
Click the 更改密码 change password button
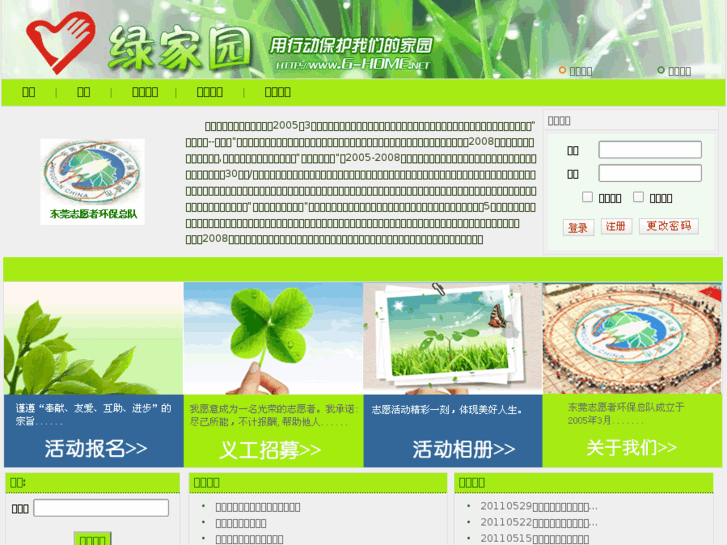(x=669, y=226)
